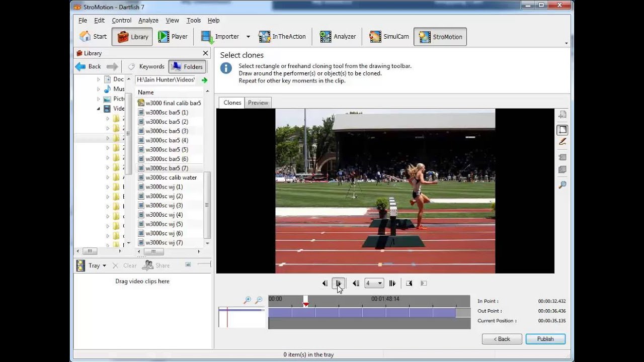The height and width of the screenshot is (362, 644).
Task: Step back one frame
Action: tap(325, 284)
